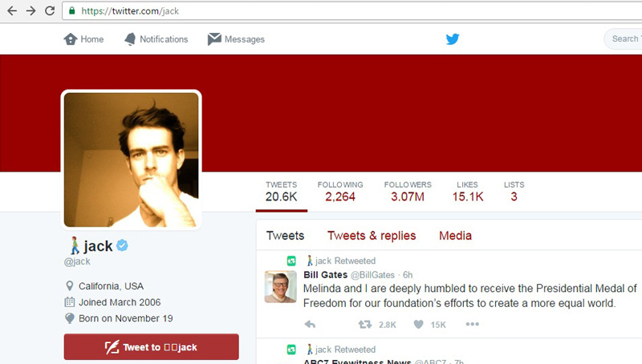Click the Tweet to jack button

151,347
